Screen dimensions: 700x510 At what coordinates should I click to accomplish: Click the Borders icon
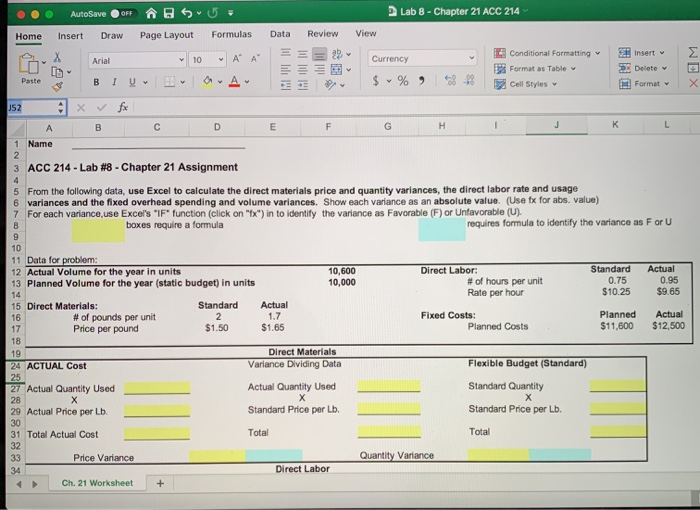pos(169,82)
